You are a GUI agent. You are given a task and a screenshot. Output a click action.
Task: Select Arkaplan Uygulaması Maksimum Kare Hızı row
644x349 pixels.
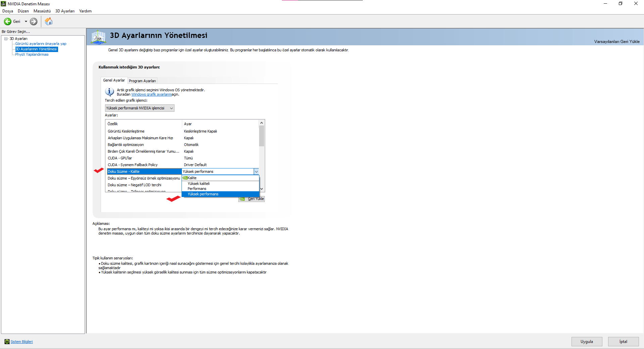pos(183,138)
